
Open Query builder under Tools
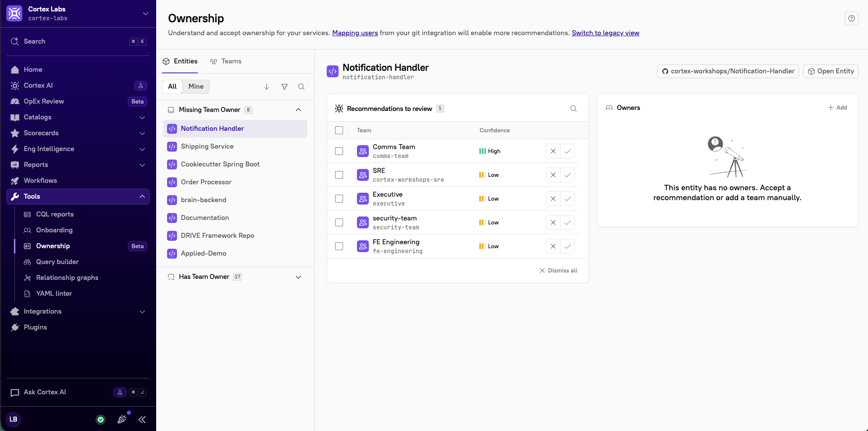click(x=83, y=262)
